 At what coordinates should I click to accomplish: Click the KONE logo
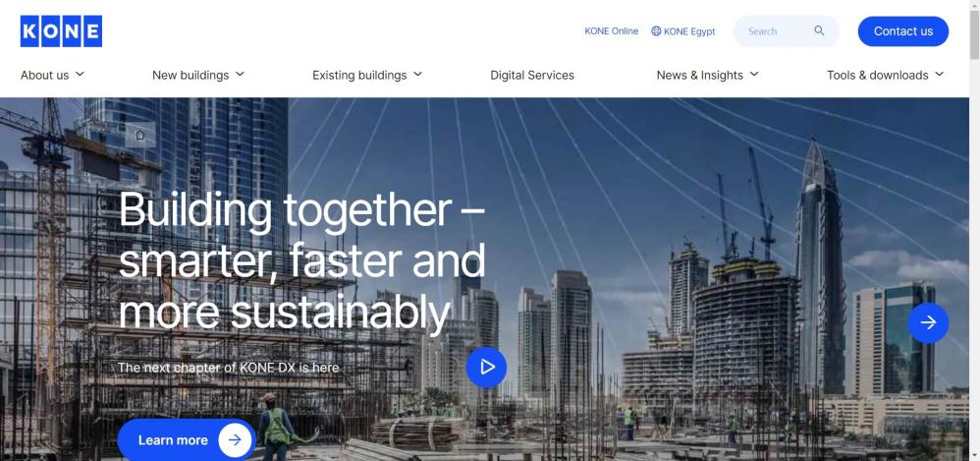tap(61, 31)
